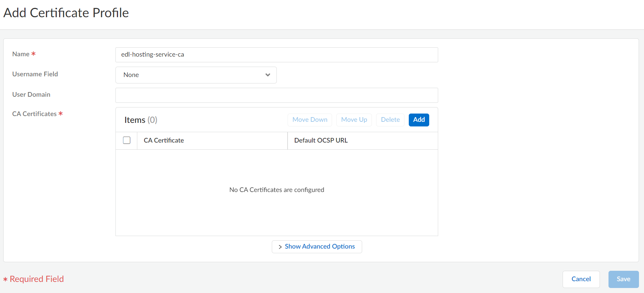The width and height of the screenshot is (644, 293).
Task: Cancel the certificate profile dialog
Action: 581,279
